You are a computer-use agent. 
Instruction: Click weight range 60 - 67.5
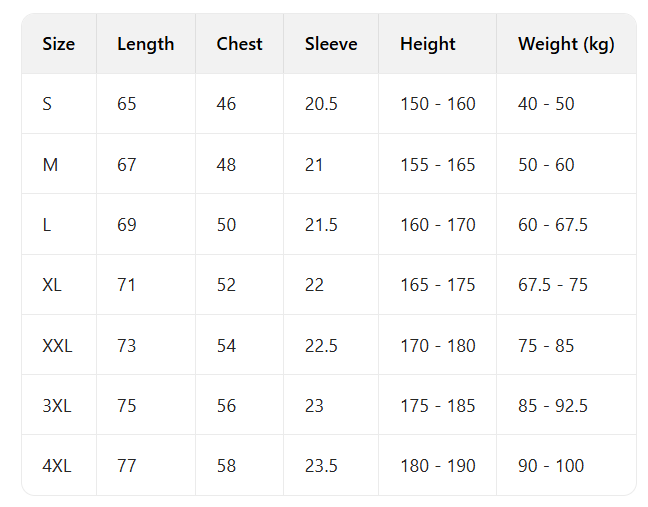[552, 225]
